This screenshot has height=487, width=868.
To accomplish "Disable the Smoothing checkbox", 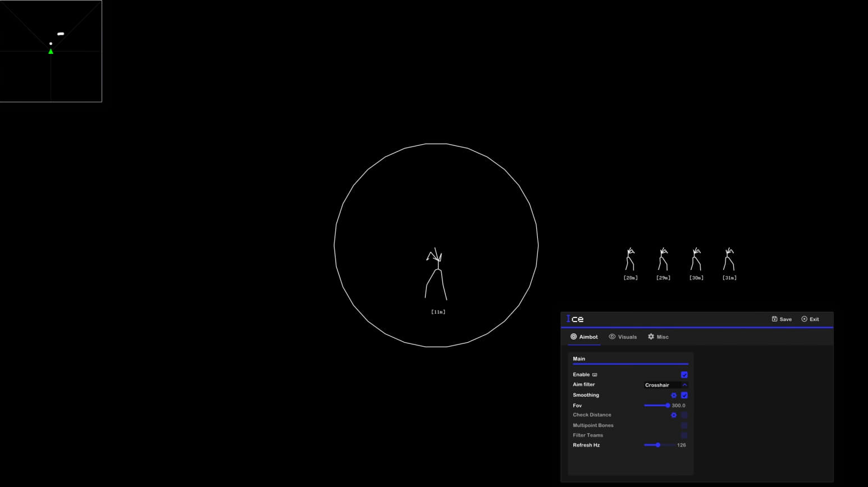I will tap(684, 396).
